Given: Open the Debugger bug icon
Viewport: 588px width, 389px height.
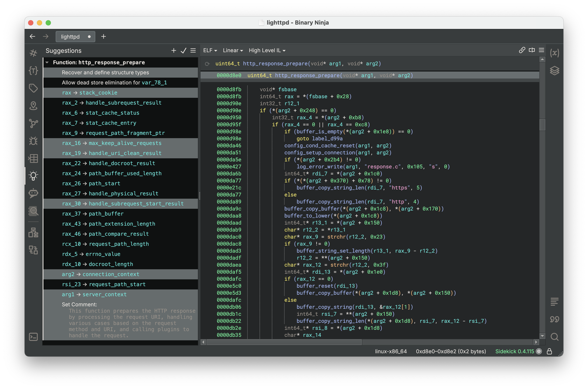Looking at the screenshot, I should click(33, 141).
